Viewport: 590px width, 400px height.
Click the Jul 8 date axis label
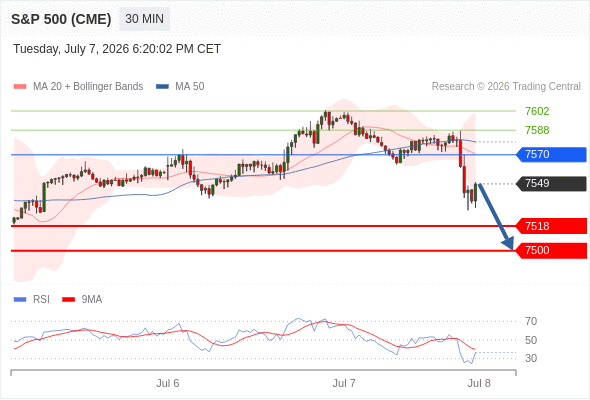[x=479, y=383]
